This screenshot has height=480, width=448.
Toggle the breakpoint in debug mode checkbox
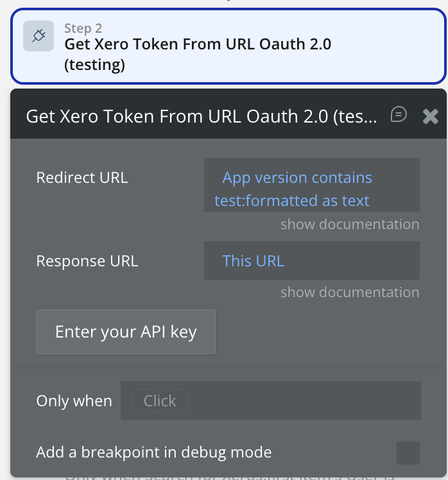[408, 452]
